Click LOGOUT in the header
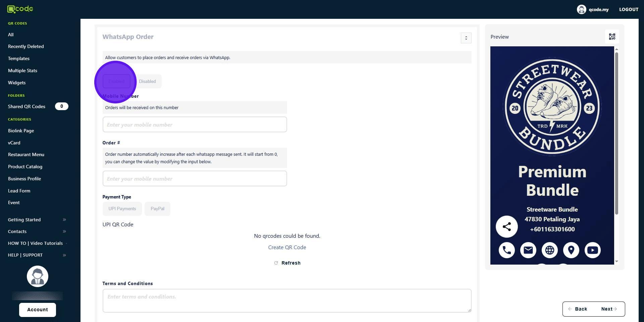644x322 pixels. pyautogui.click(x=629, y=9)
